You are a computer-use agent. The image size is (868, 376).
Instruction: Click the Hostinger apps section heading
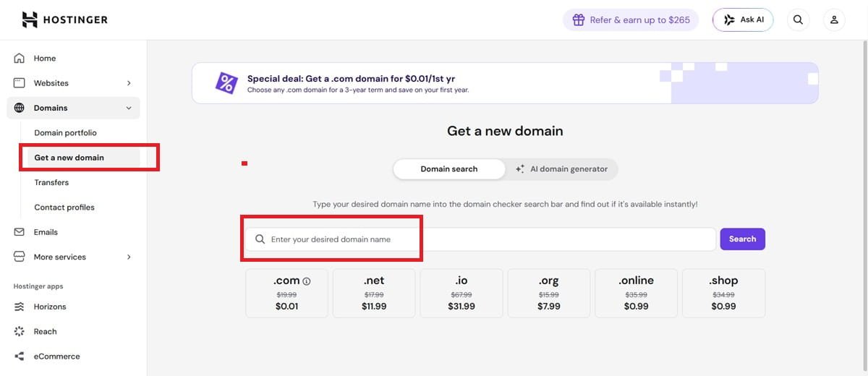tap(38, 286)
